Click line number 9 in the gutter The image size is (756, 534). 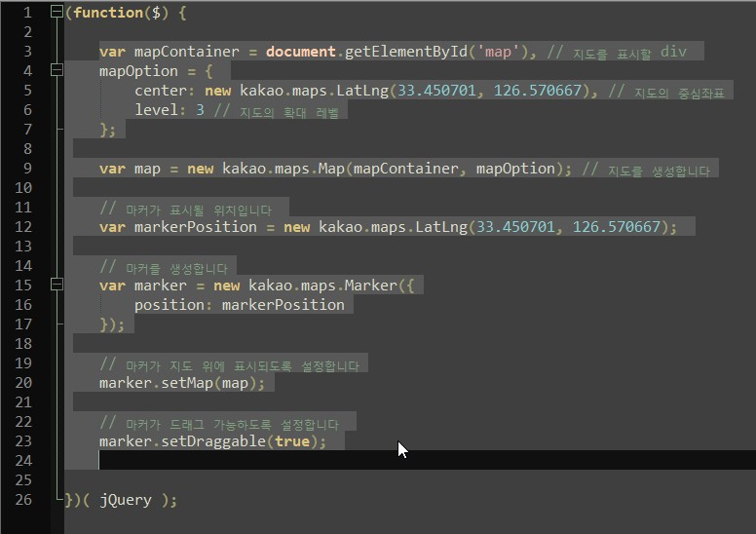(x=27, y=169)
